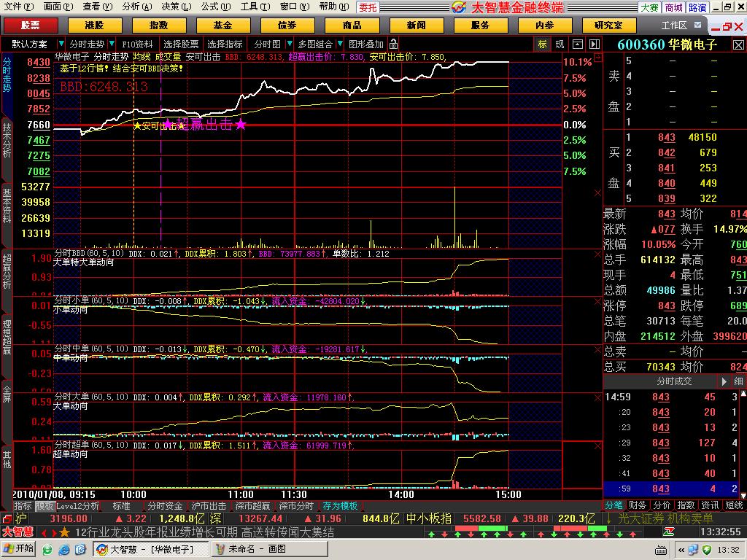Click the hide-side-panel arrow icon

coord(595,44)
